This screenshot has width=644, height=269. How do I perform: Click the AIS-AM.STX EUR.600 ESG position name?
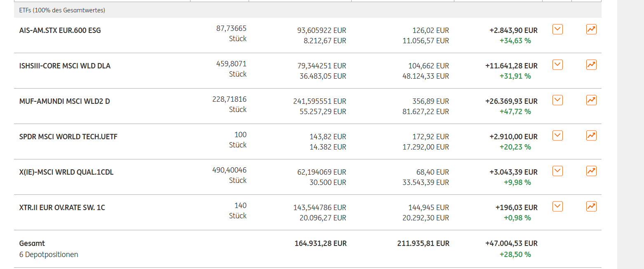60,30
